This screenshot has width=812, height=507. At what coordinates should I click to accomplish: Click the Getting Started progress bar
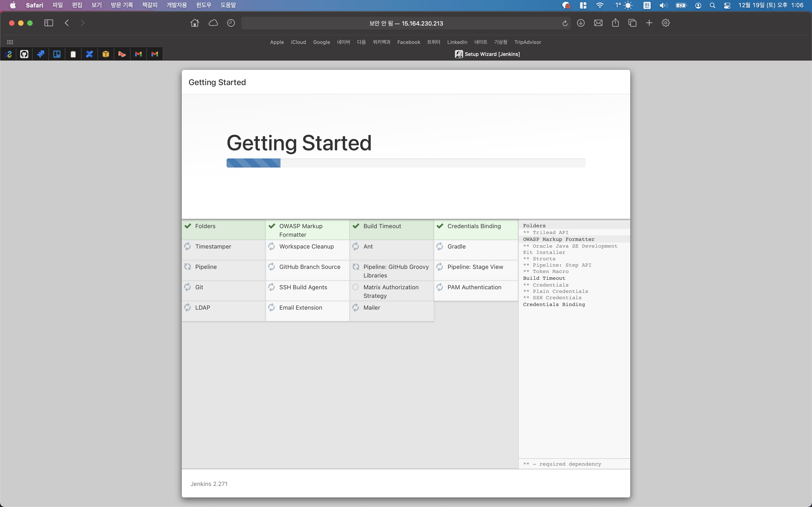(x=406, y=163)
